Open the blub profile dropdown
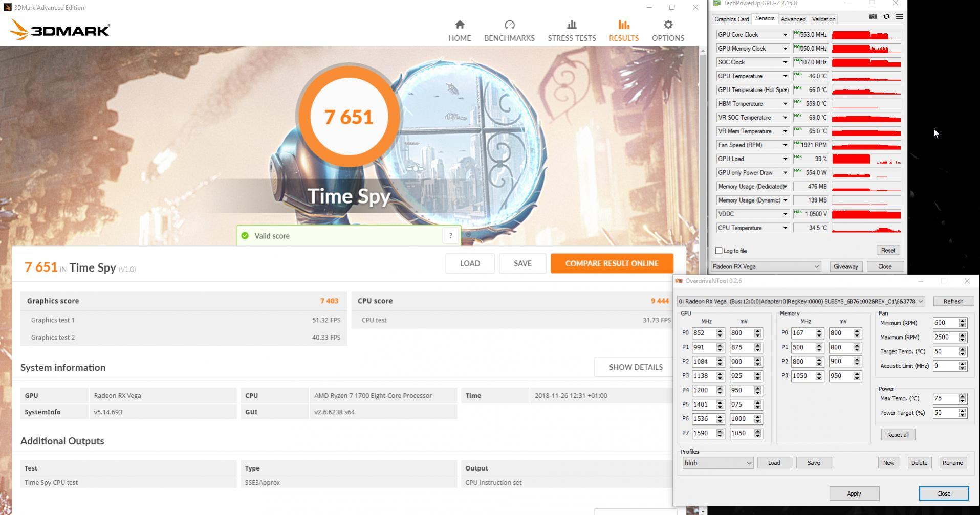This screenshot has width=980, height=515. (717, 463)
